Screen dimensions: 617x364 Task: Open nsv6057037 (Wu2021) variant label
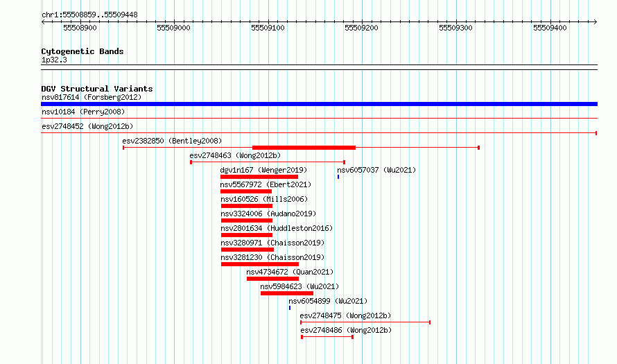coord(376,170)
